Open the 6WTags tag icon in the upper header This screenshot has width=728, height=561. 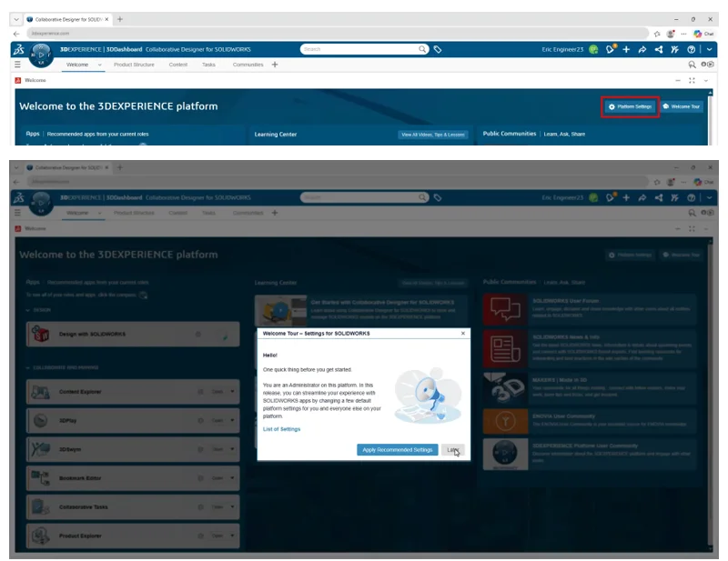[x=438, y=49]
